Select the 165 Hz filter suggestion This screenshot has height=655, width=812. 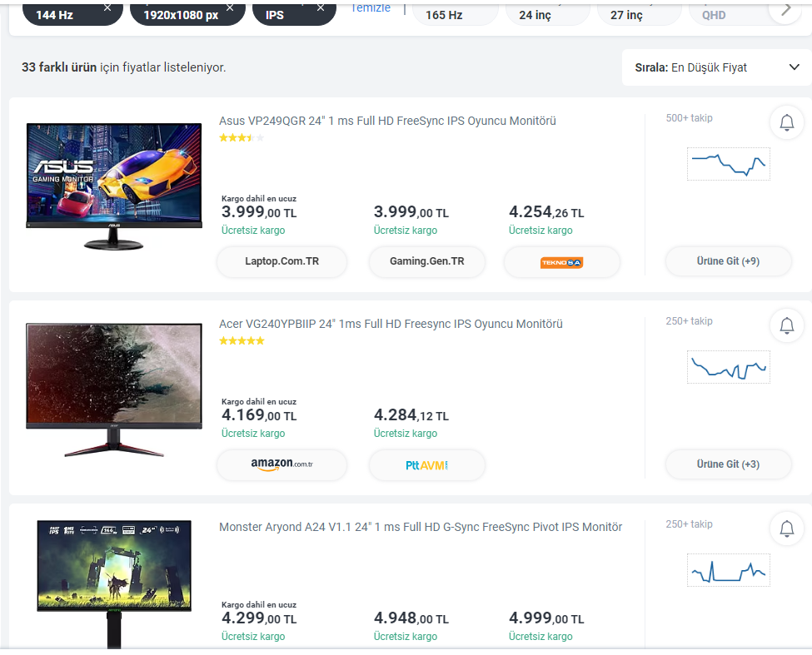click(x=455, y=14)
